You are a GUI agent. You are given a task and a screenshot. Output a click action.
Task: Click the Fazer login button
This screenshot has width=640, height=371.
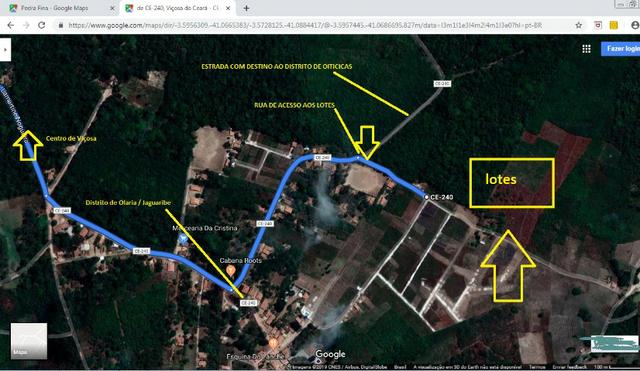pos(620,49)
